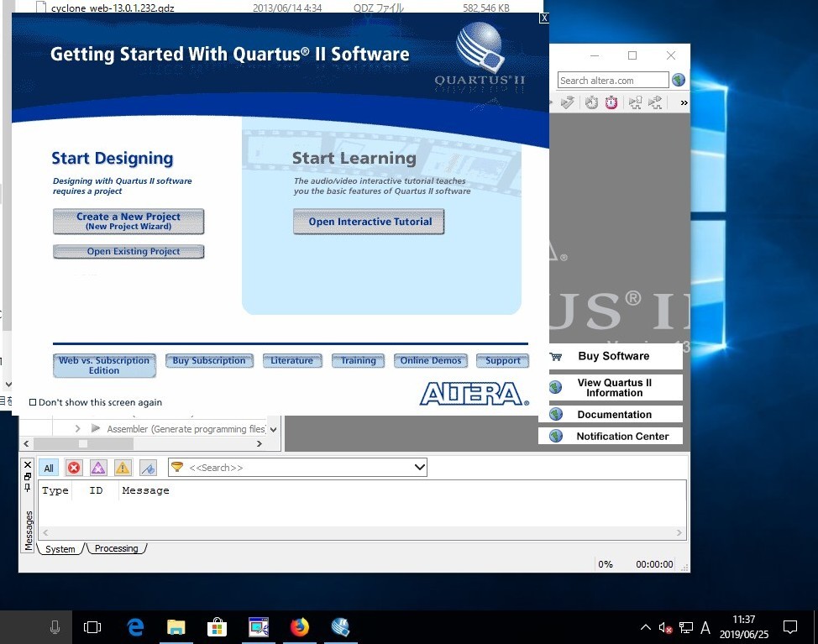The image size is (818, 644).
Task: Close the Messages panel
Action: 28,464
